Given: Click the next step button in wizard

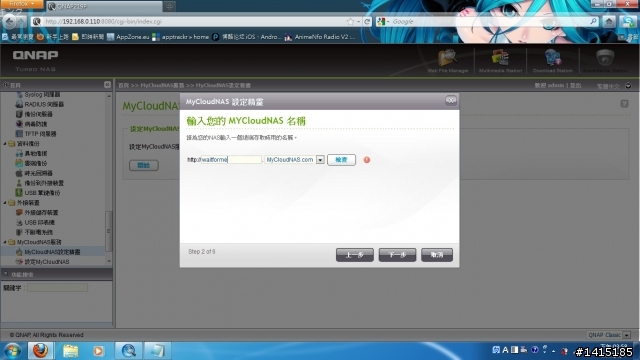Looking at the screenshot, I should pos(397,255).
